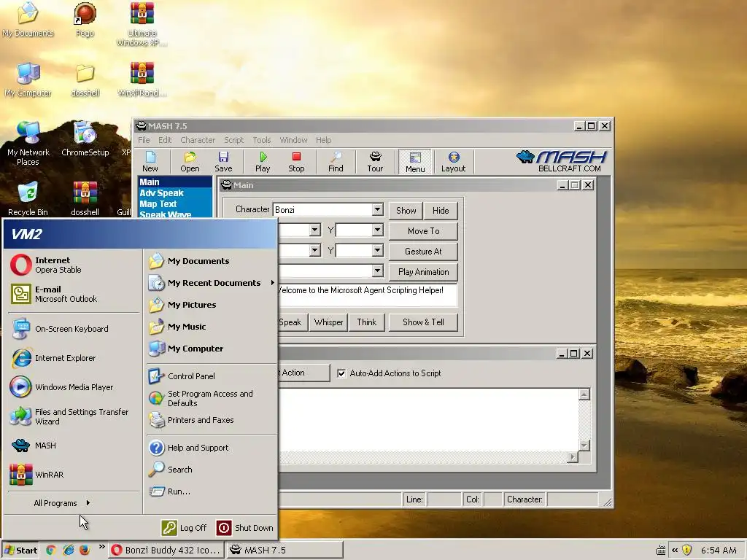
Task: Click the Save floppy disk toolbar icon
Action: tap(223, 162)
